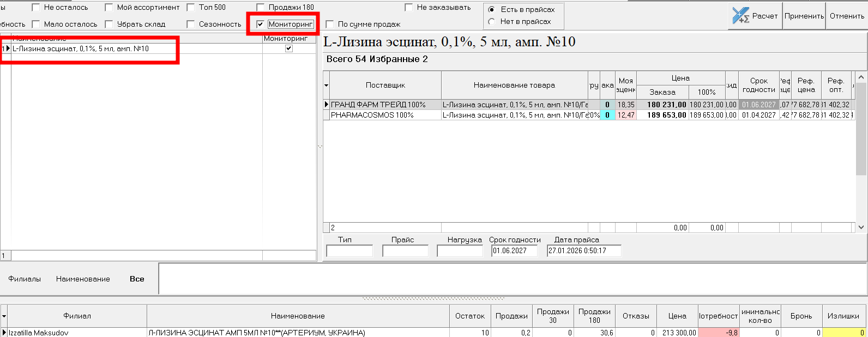Click the Филиал column header

[77, 316]
